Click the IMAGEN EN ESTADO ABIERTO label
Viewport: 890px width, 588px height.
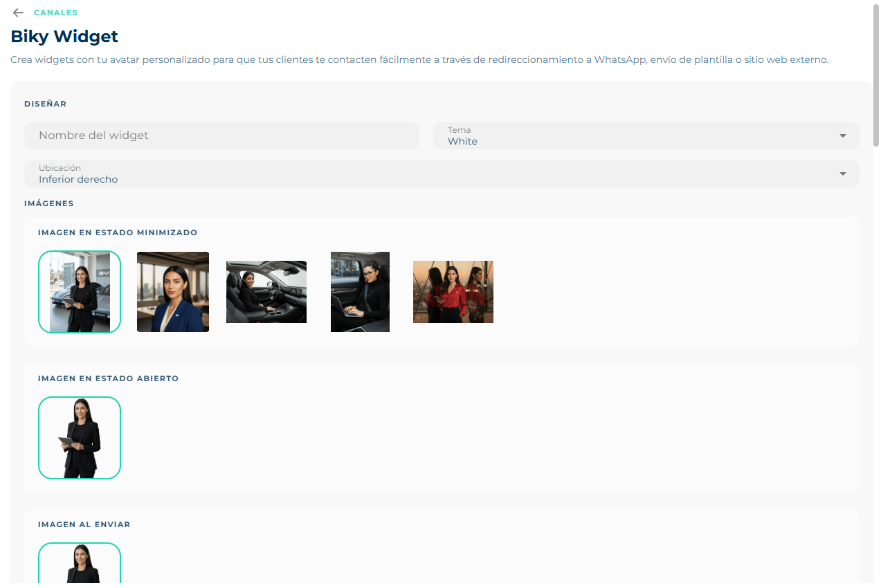pyautogui.click(x=109, y=378)
